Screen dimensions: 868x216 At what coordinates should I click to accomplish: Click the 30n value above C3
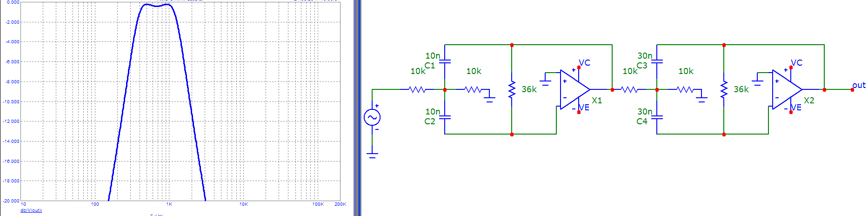[x=645, y=56]
